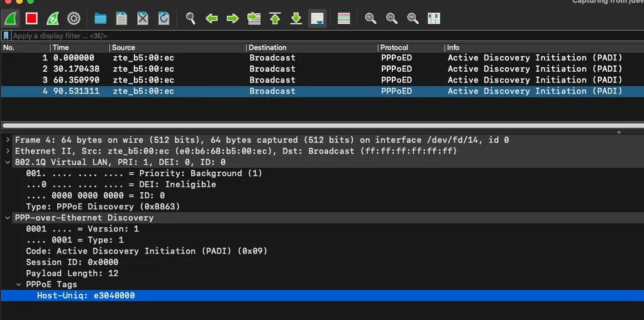The width and height of the screenshot is (644, 320).
Task: Expand the Ethernet II details row
Action: (x=8, y=151)
